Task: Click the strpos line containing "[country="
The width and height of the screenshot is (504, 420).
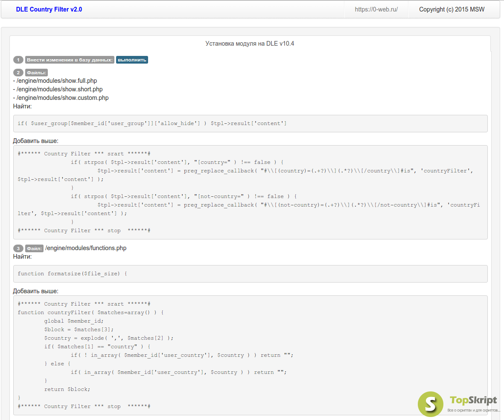Action: 177,162
